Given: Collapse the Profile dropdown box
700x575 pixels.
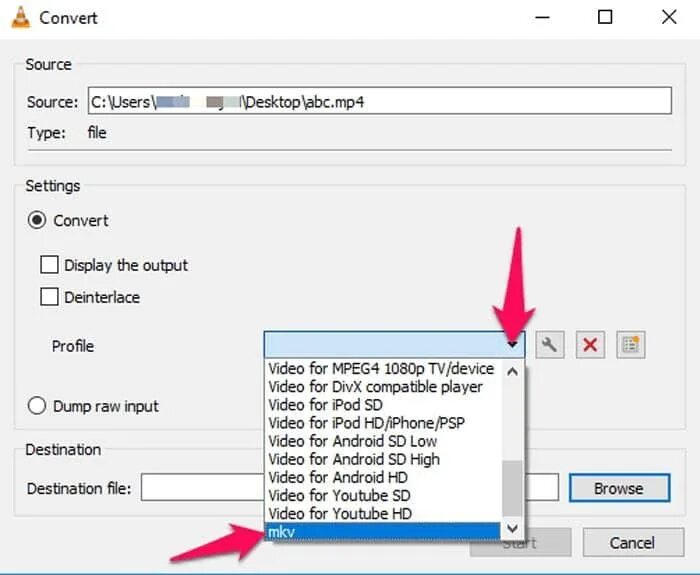Looking at the screenshot, I should pyautogui.click(x=394, y=344).
